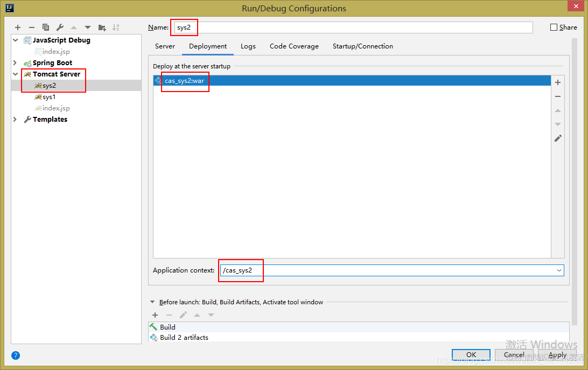This screenshot has width=588, height=370.
Task: Move deployment artifact down
Action: tap(558, 124)
